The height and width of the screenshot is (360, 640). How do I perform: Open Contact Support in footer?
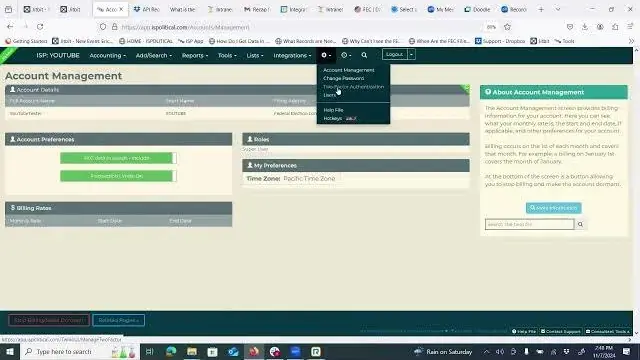click(560, 331)
